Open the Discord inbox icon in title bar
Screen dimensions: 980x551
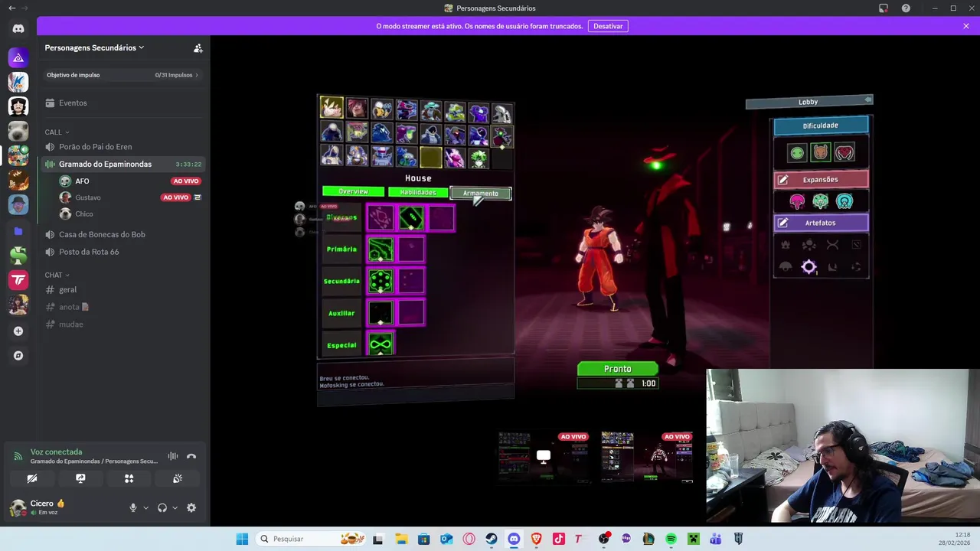[883, 8]
